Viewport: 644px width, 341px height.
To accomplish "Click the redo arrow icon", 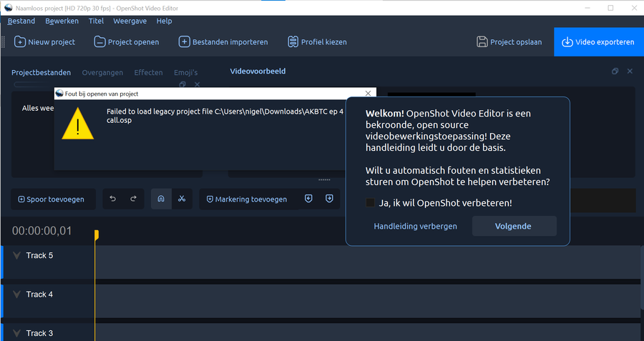I will click(x=134, y=199).
